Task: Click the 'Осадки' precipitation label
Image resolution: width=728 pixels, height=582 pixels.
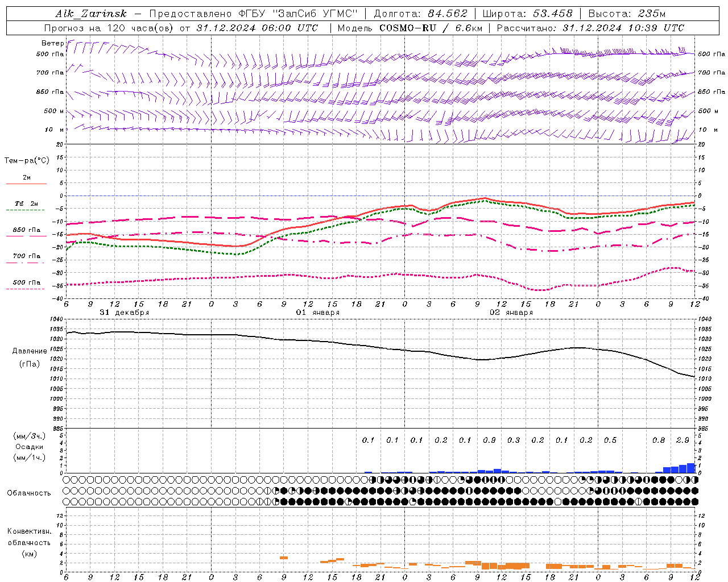Action: 30,447
